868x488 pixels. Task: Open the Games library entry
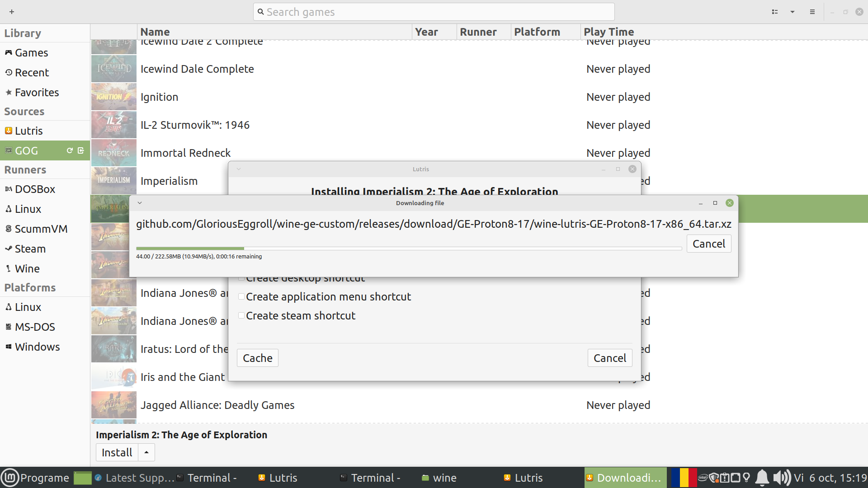pyautogui.click(x=45, y=53)
